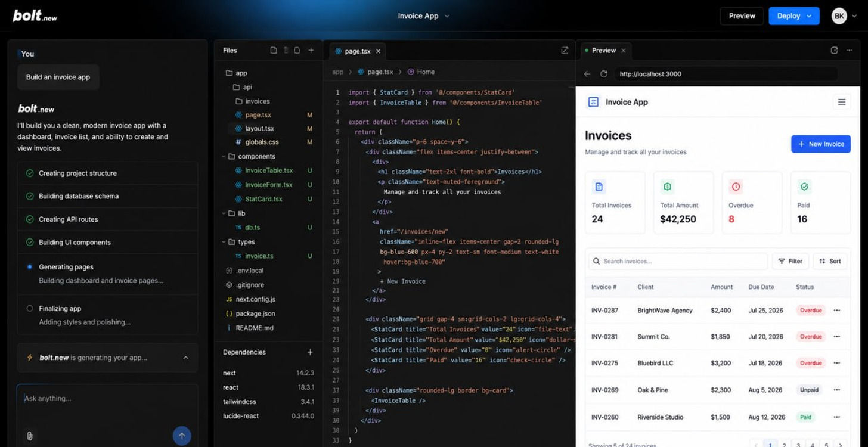Open the Invoice App project dropdown
868x447 pixels.
[x=424, y=16]
